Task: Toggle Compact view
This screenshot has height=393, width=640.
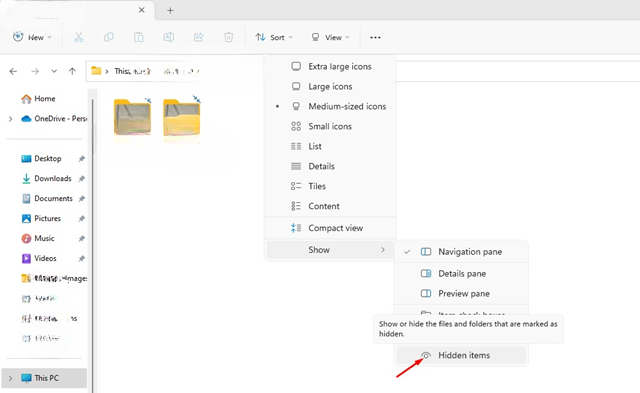Action: [x=330, y=228]
